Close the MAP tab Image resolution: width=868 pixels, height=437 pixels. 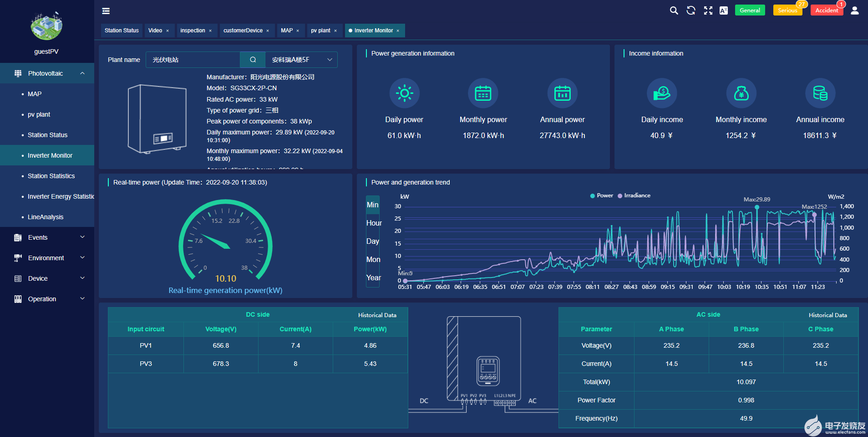click(x=298, y=31)
